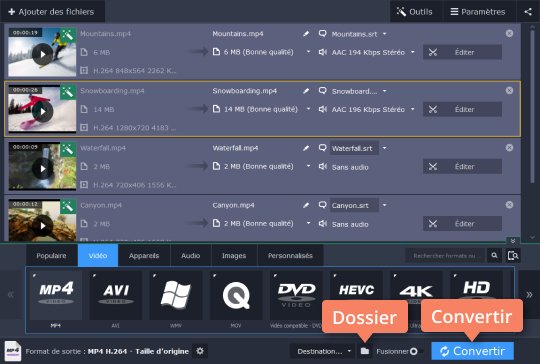Rename Snowboarding.mp4 output with pencil icon
Screen dimensions: 540x364
click(x=306, y=91)
